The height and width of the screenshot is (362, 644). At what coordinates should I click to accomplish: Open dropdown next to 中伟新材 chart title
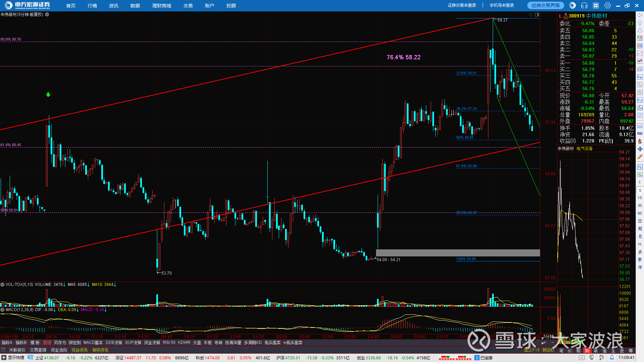pyautogui.click(x=47, y=14)
